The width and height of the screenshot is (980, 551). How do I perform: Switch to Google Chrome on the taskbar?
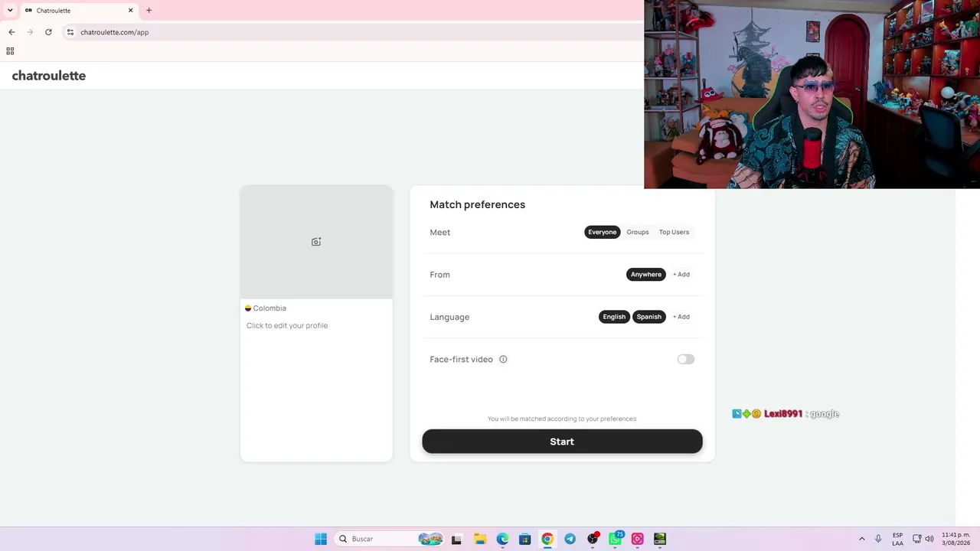(x=547, y=539)
